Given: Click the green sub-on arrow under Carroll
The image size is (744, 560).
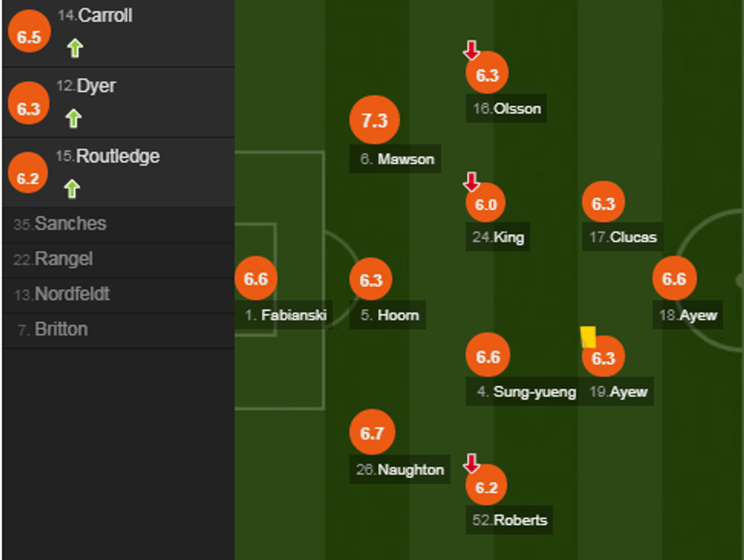Looking at the screenshot, I should tap(74, 49).
